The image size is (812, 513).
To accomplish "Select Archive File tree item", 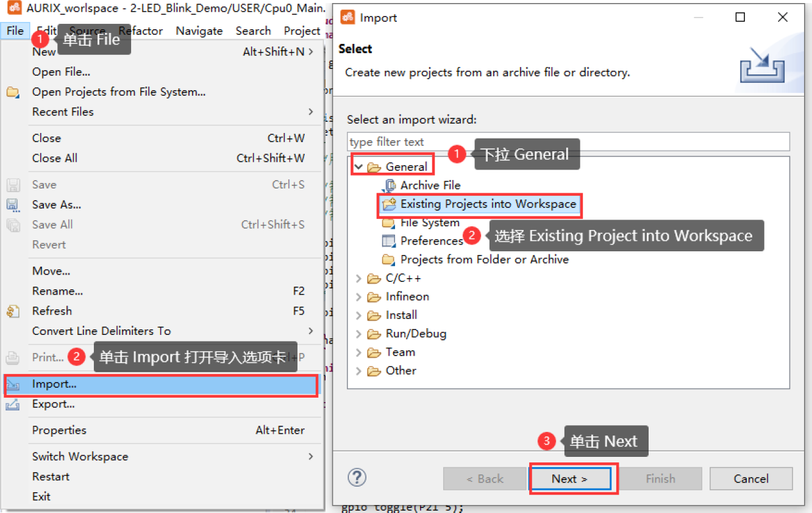I will coord(430,185).
